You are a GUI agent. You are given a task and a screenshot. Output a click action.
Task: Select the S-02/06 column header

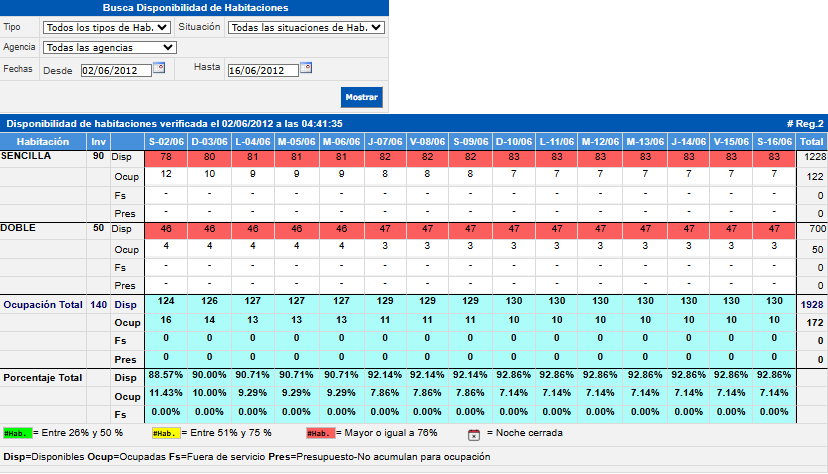[x=166, y=140]
